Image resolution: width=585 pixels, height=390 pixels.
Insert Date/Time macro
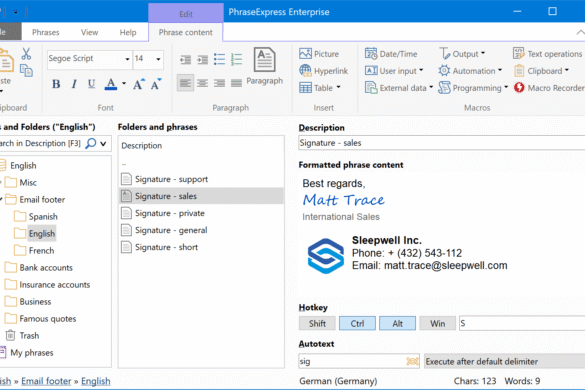(x=391, y=54)
